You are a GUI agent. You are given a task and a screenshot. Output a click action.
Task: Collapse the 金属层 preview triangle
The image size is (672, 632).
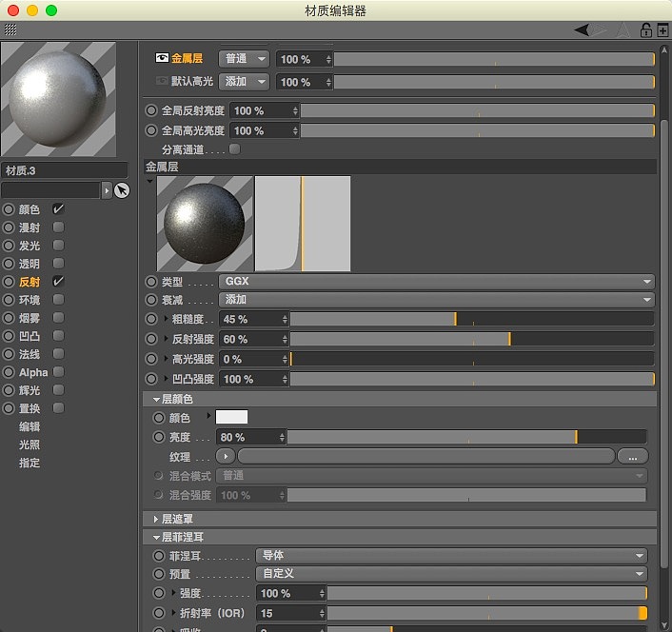pyautogui.click(x=149, y=181)
